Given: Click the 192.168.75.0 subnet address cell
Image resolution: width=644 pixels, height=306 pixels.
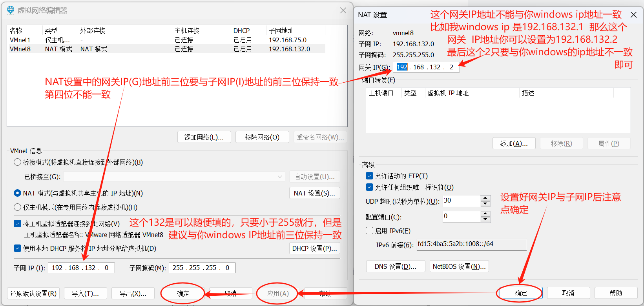Looking at the screenshot, I should [x=288, y=40].
